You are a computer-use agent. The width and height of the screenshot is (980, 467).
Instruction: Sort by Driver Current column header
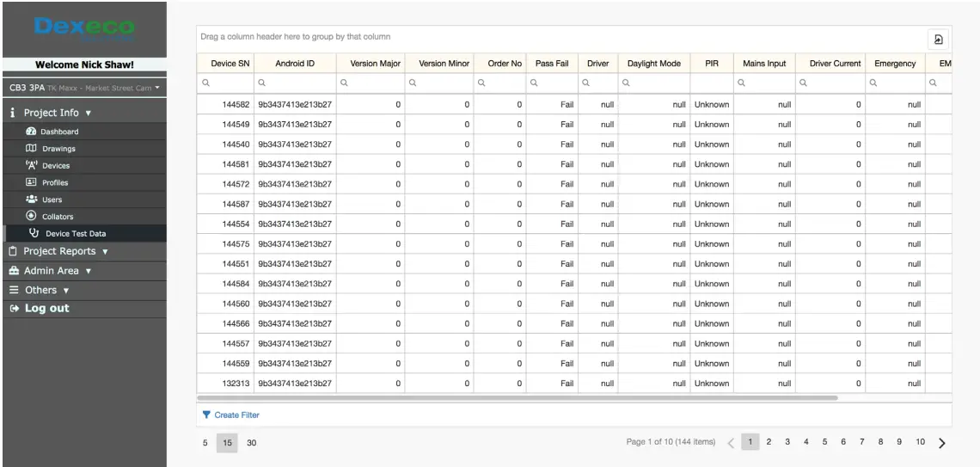coord(830,63)
